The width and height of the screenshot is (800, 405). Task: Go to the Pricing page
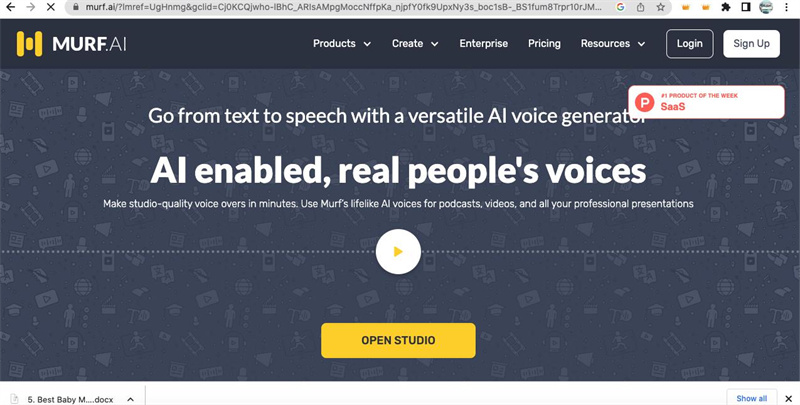point(544,44)
